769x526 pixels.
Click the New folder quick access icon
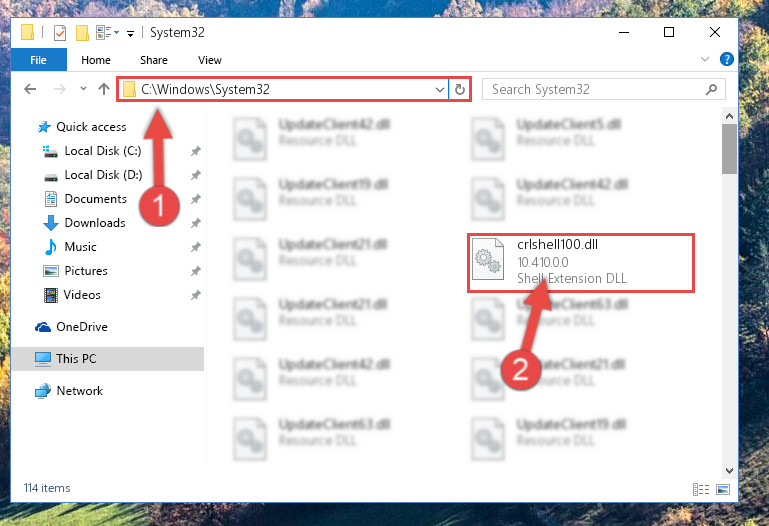[82, 33]
